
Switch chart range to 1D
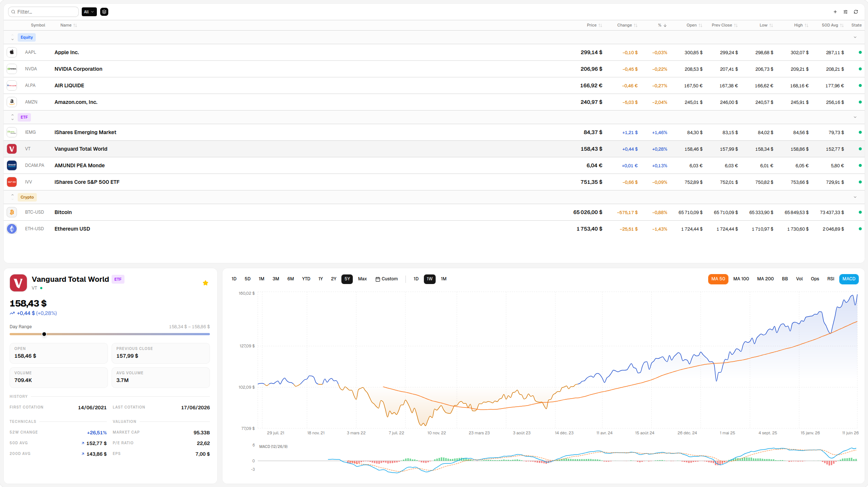234,279
